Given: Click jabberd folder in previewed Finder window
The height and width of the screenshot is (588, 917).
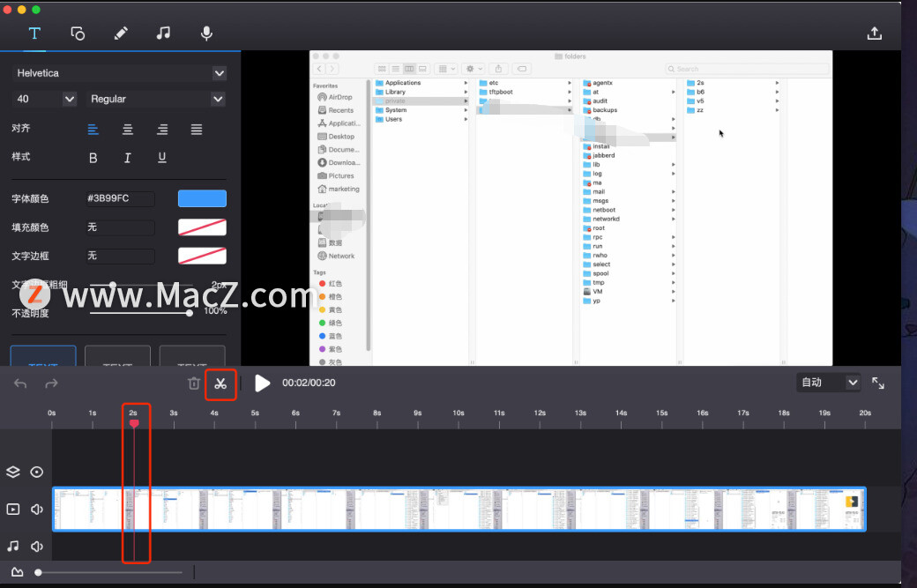Looking at the screenshot, I should 603,155.
